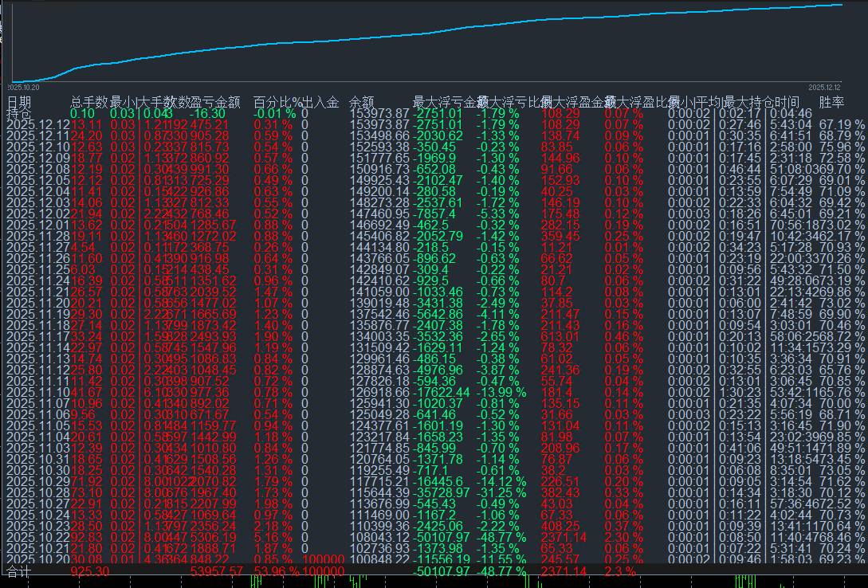This screenshot has width=868, height=588.
Task: Click balance value 102736.93
Action: [x=379, y=548]
